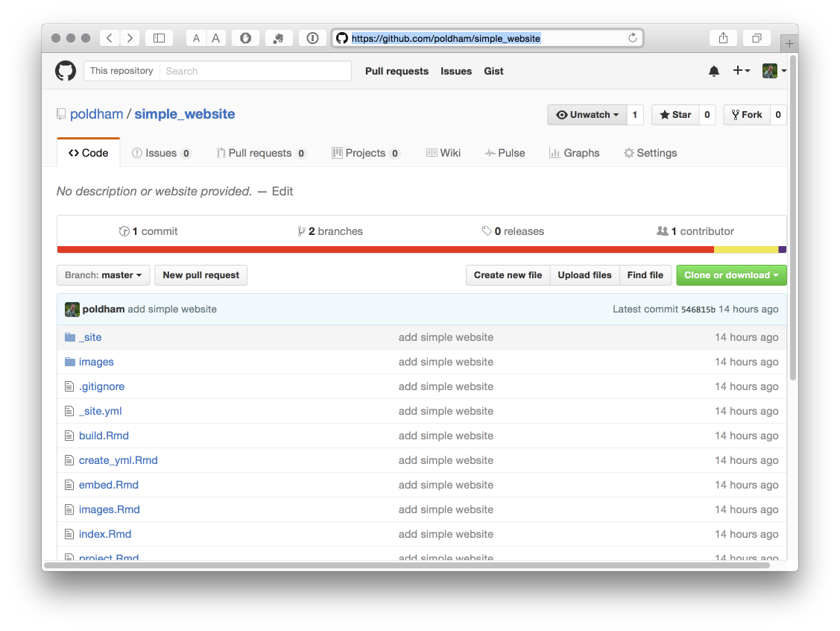Open the Settings tab
This screenshot has height=631, width=840.
tap(651, 153)
